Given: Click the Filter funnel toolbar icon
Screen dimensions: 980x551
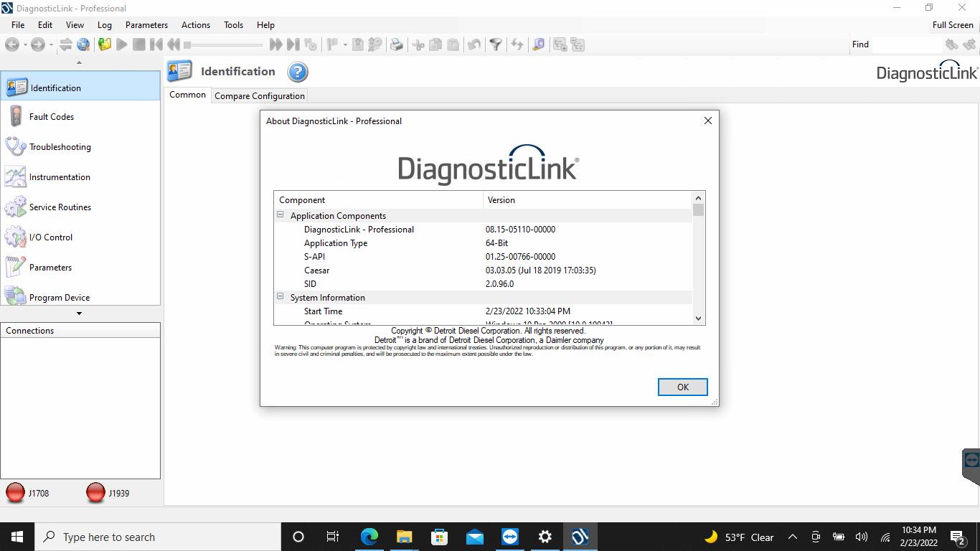Looking at the screenshot, I should pyautogui.click(x=495, y=44).
